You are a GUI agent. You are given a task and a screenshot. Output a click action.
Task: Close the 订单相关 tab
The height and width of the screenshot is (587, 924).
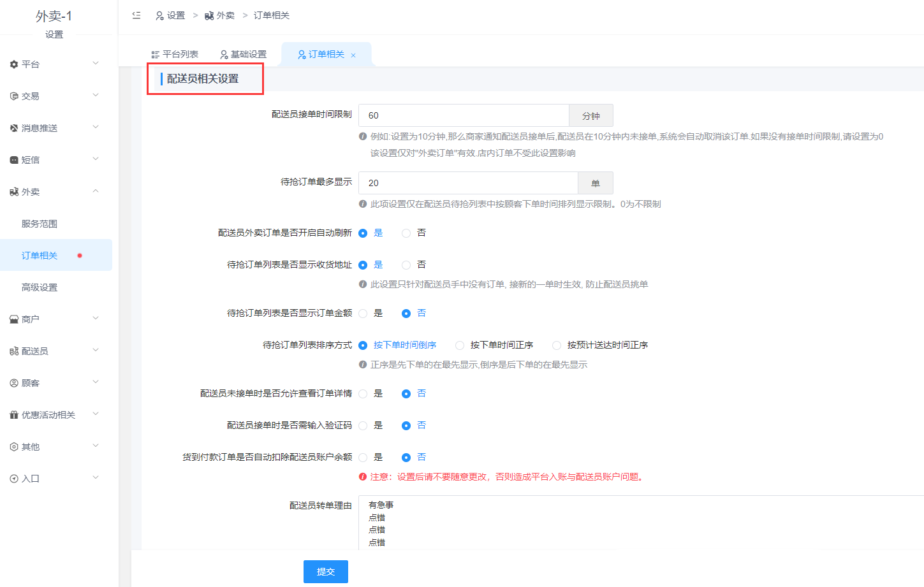[353, 55]
